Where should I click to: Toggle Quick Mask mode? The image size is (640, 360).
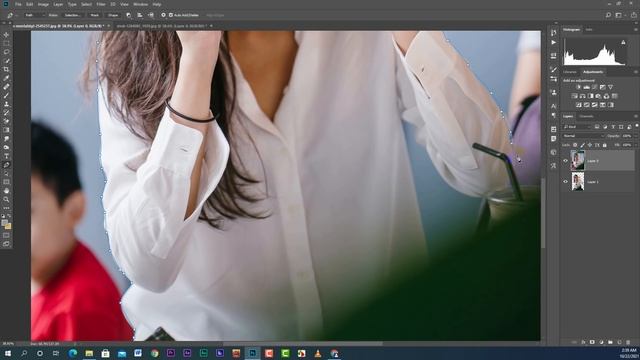6,236
